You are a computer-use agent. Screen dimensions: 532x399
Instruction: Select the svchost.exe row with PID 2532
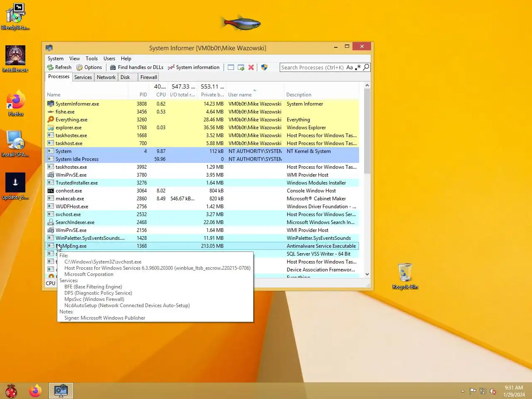pyautogui.click(x=202, y=214)
